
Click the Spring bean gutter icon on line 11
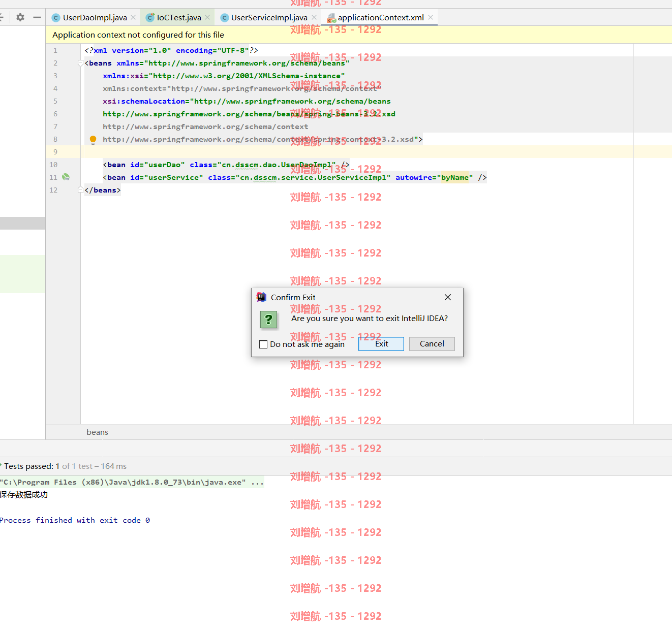66,177
